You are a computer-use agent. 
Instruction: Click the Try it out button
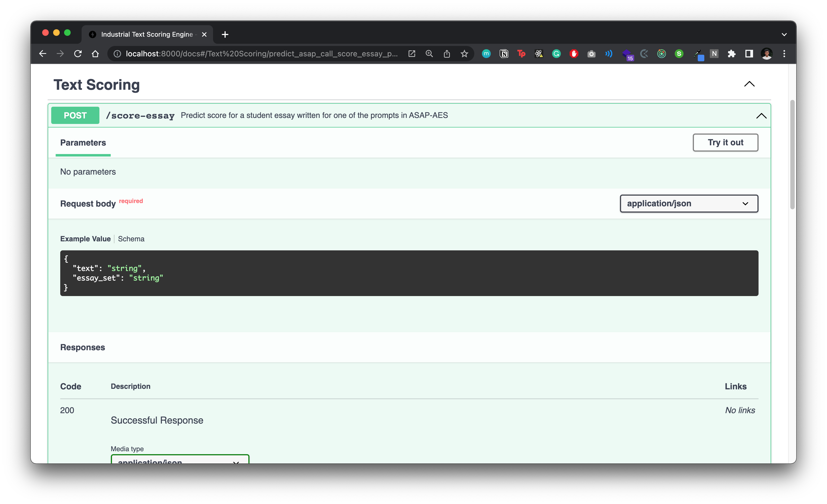pos(725,142)
